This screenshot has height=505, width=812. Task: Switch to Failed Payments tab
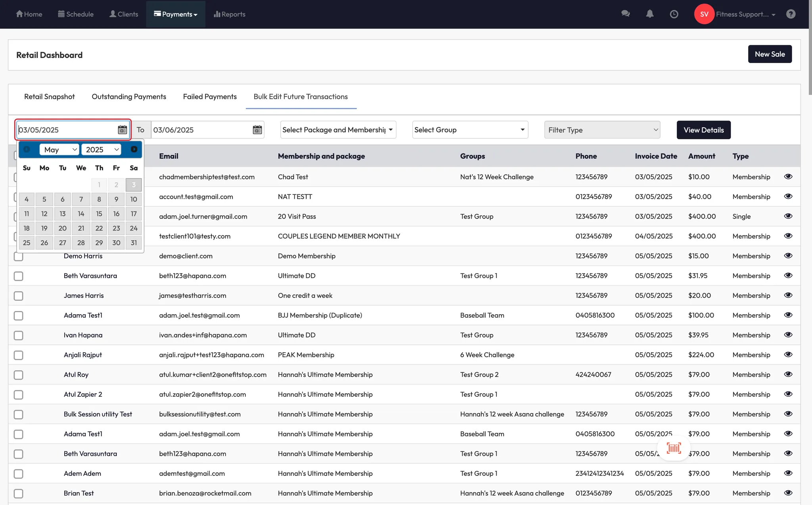coord(210,96)
